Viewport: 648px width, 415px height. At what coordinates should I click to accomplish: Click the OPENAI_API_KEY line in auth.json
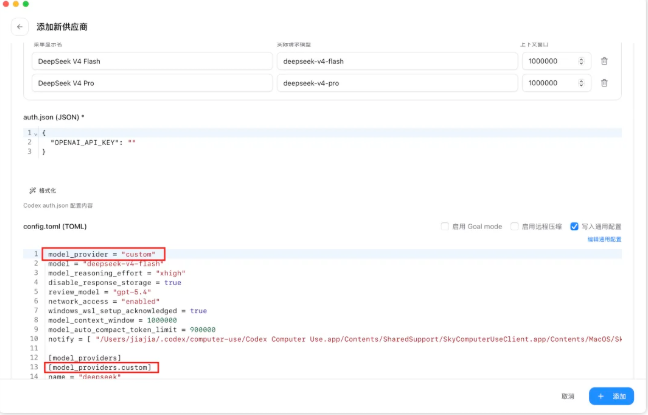[93, 143]
